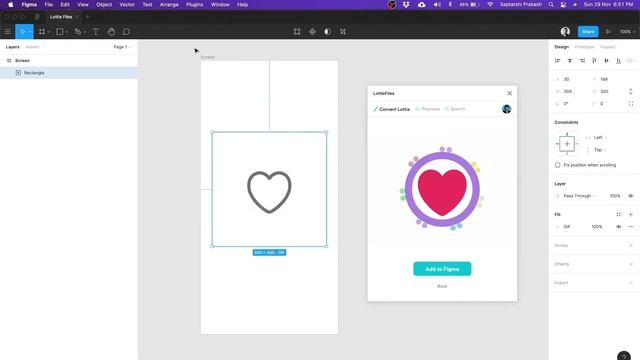Click the heart animation preview in the plugin
Viewport: 640px width, 360px height.
click(442, 189)
